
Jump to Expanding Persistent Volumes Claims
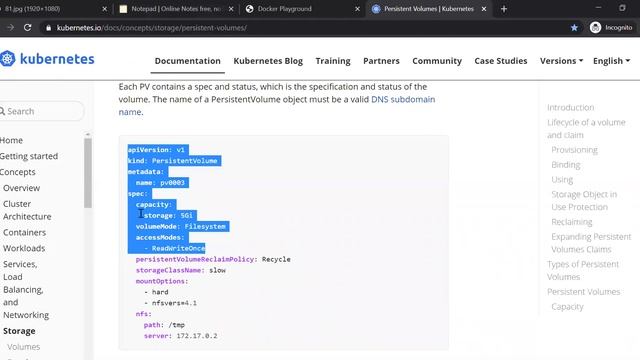[591, 243]
